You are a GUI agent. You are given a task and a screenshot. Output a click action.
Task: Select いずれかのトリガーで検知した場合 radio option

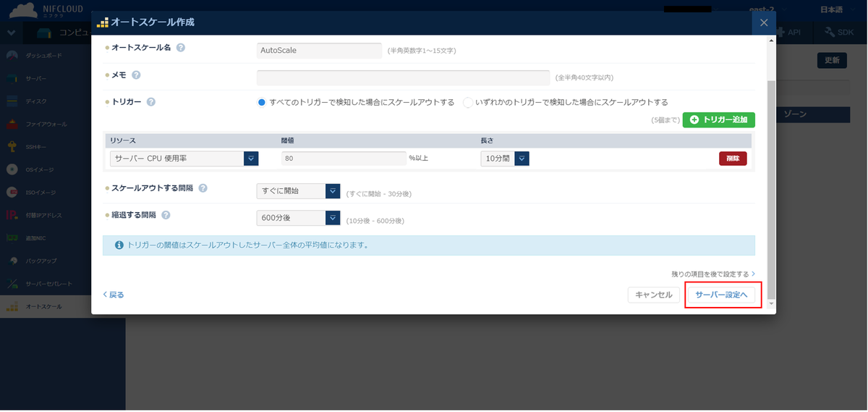468,102
